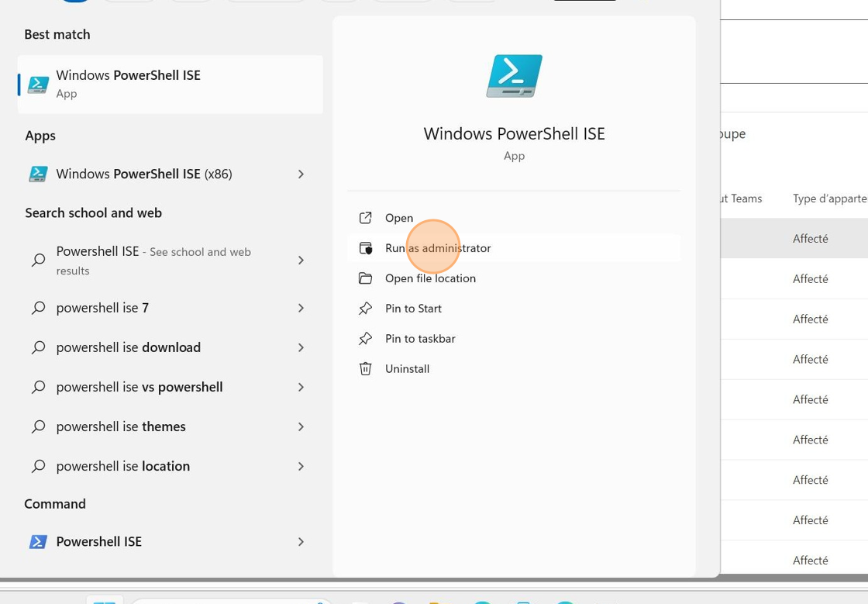Viewport: 868px width, 604px height.
Task: Click search icon beside 'powershell ise location'
Action: (38, 466)
